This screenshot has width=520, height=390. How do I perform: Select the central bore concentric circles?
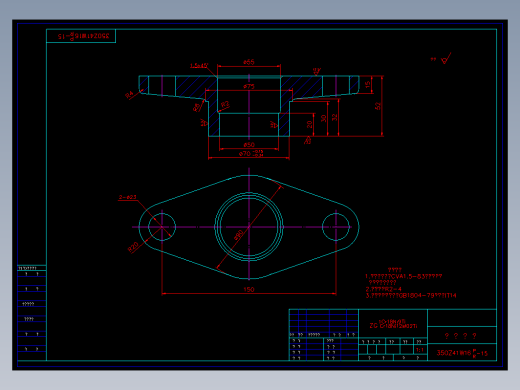click(x=249, y=227)
